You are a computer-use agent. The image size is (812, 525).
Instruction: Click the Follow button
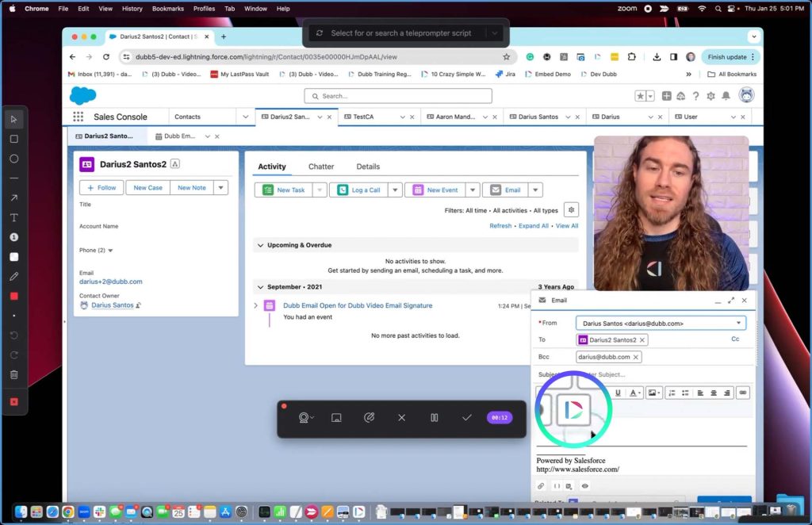coord(101,187)
